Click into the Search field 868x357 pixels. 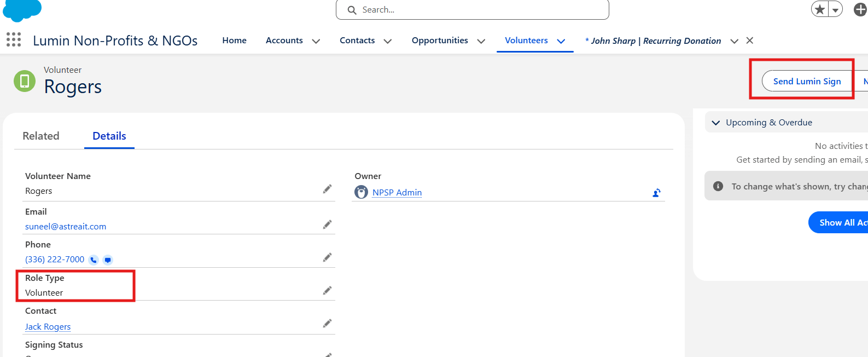tap(473, 10)
